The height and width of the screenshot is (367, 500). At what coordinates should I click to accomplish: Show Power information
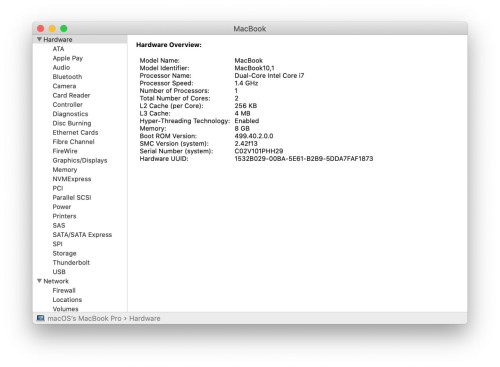pyautogui.click(x=62, y=207)
